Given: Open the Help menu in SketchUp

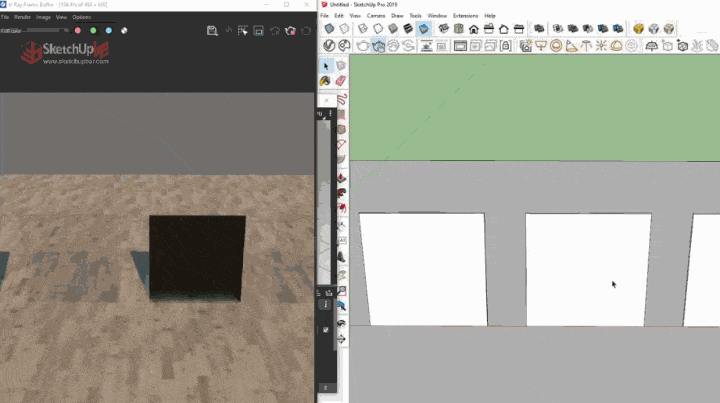Looking at the screenshot, I should [490, 16].
